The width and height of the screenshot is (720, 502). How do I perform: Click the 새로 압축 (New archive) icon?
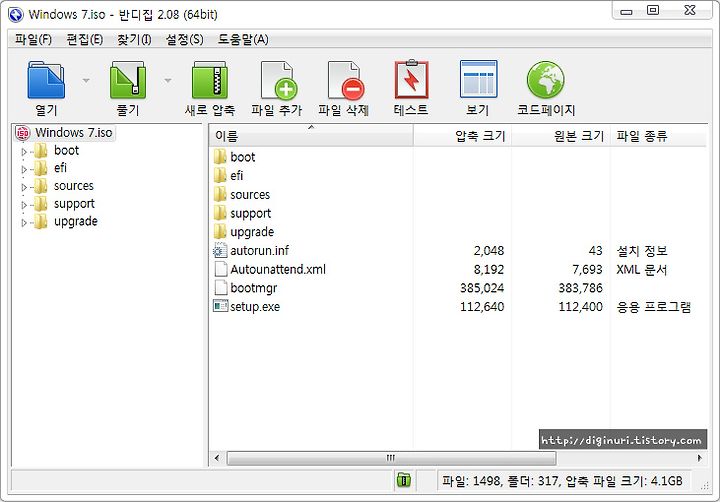[x=209, y=80]
